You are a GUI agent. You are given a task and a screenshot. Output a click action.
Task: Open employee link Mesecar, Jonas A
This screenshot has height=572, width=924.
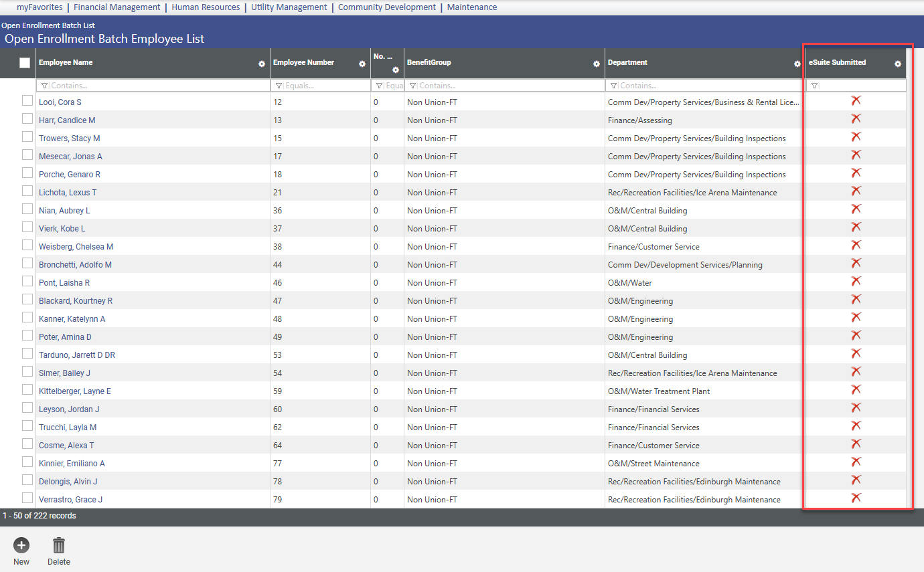pos(70,157)
